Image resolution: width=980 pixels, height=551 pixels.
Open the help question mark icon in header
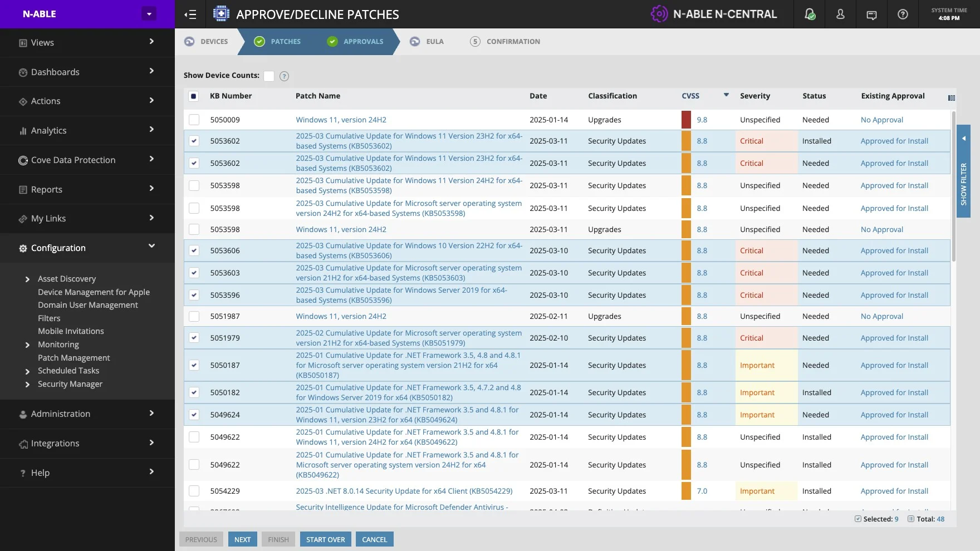(x=903, y=14)
